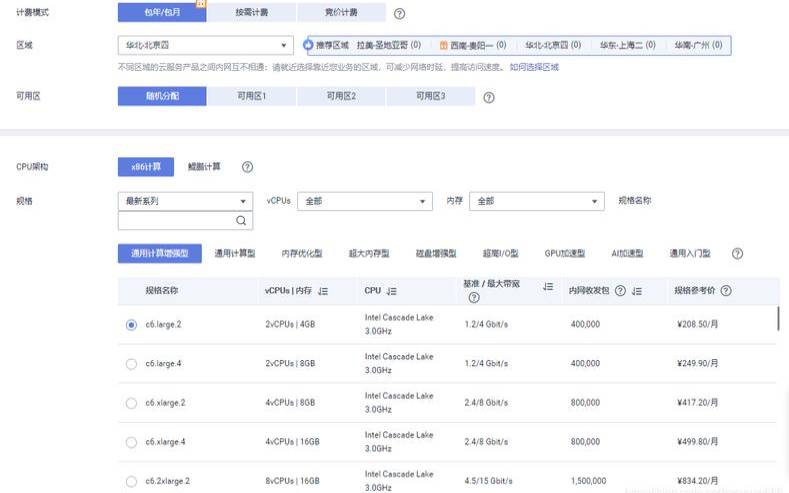
Task: Switch to 磁盘增强型 tab
Action: coord(436,254)
